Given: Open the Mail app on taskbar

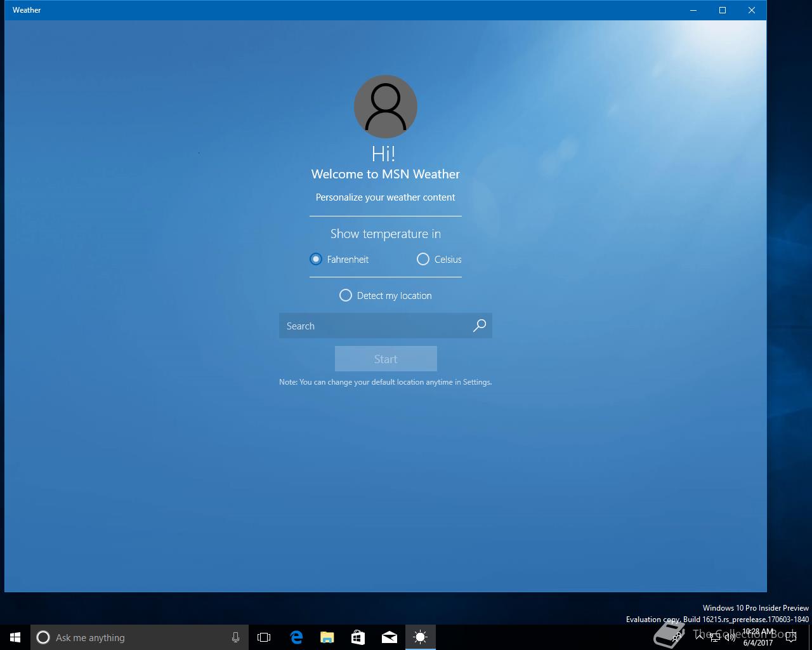Looking at the screenshot, I should tap(390, 637).
